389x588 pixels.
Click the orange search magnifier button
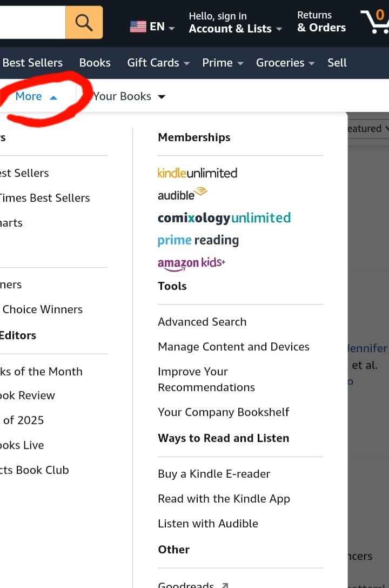point(84,22)
